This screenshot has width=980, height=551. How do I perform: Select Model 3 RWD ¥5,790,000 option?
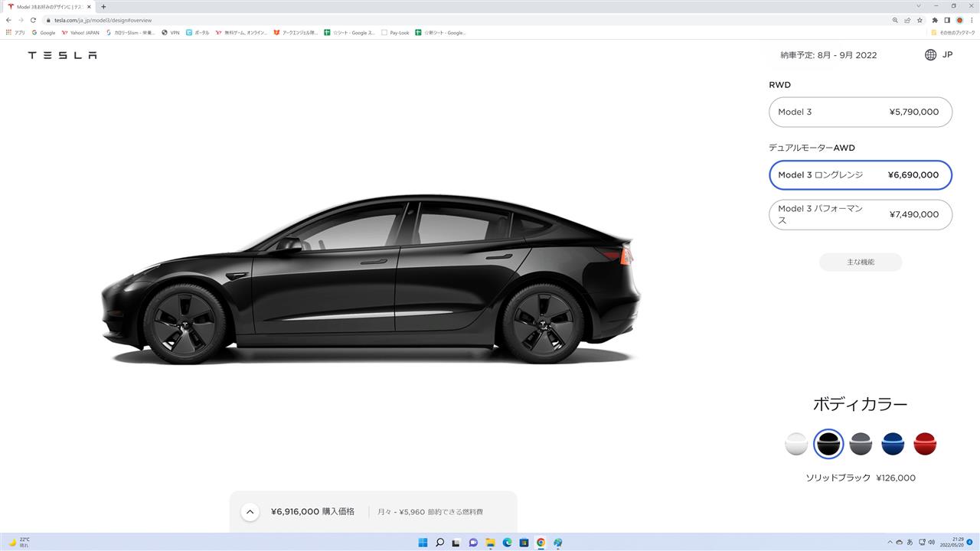[x=861, y=112]
